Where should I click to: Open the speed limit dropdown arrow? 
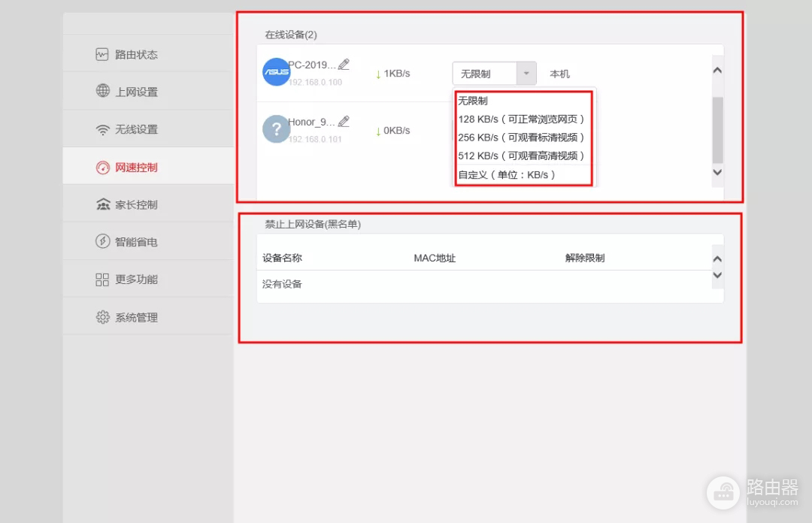tap(526, 73)
